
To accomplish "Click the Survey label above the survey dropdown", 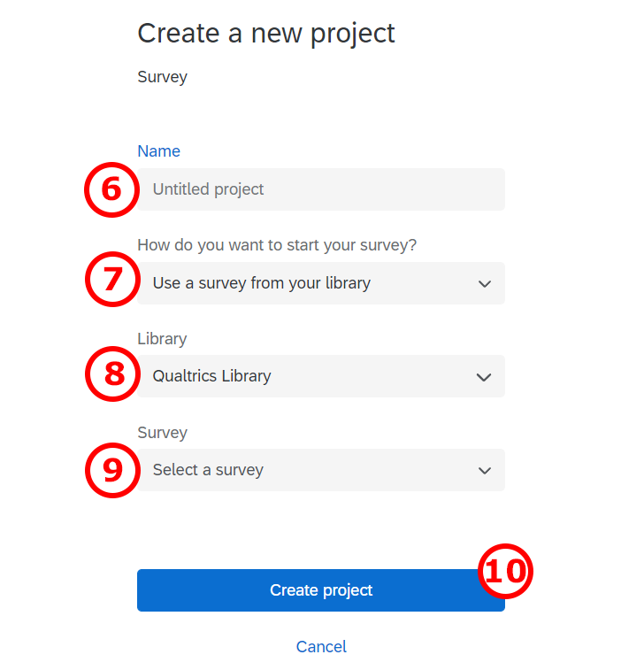I will point(162,433).
